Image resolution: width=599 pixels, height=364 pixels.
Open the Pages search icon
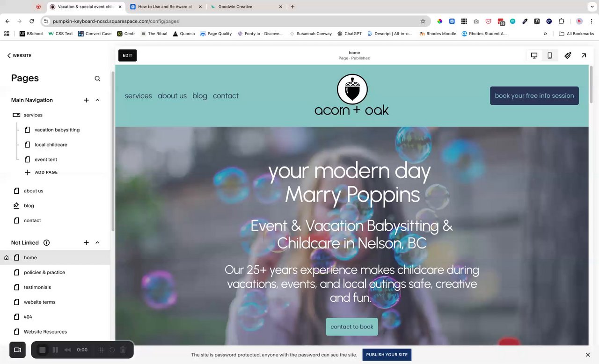[x=97, y=79]
